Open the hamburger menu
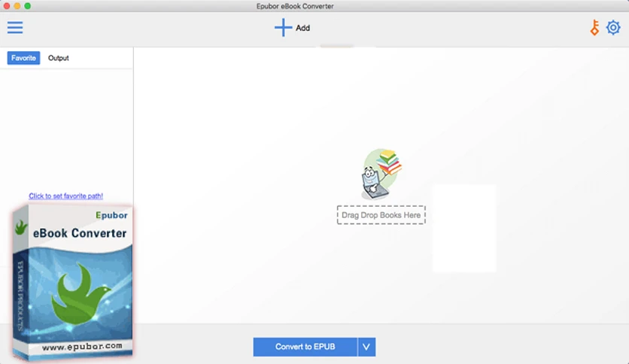This screenshot has width=629, height=364. [15, 28]
